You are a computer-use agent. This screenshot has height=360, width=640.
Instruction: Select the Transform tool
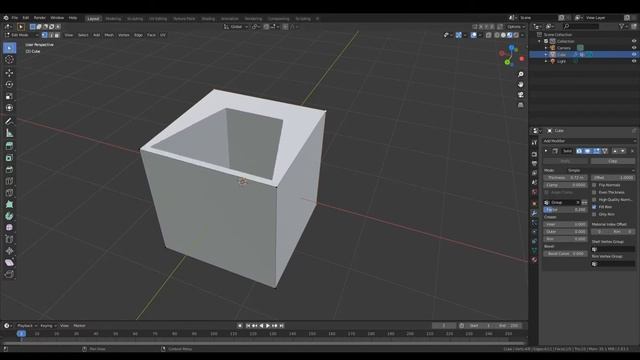point(9,108)
